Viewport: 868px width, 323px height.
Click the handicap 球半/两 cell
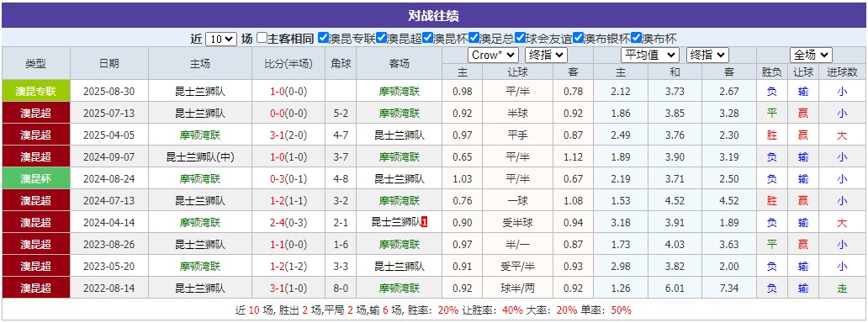(517, 289)
